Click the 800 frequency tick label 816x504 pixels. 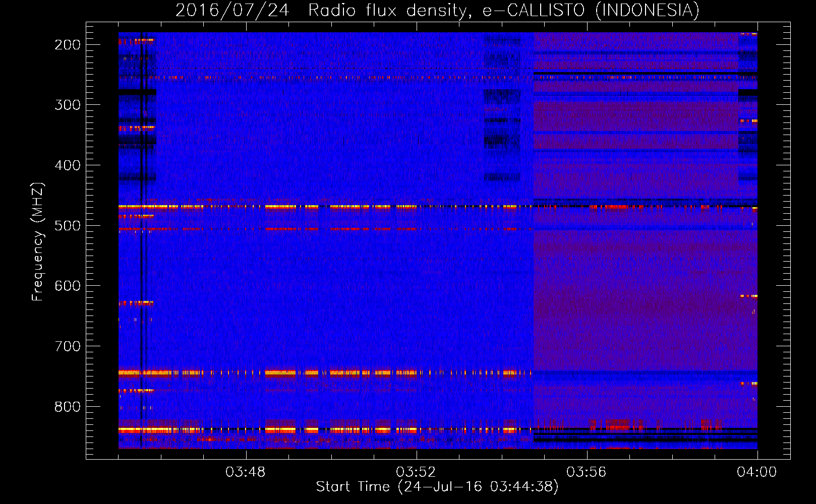(x=68, y=407)
